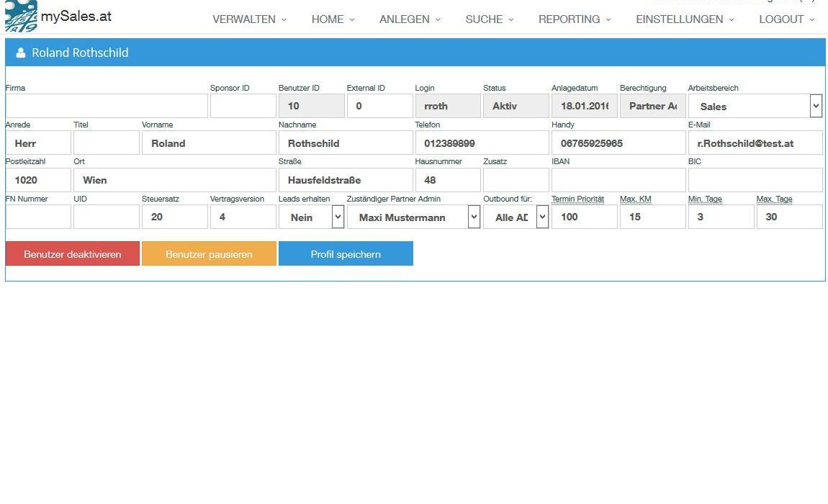This screenshot has height=504, width=828.
Task: Click the LOGOUT menu item
Action: [786, 19]
